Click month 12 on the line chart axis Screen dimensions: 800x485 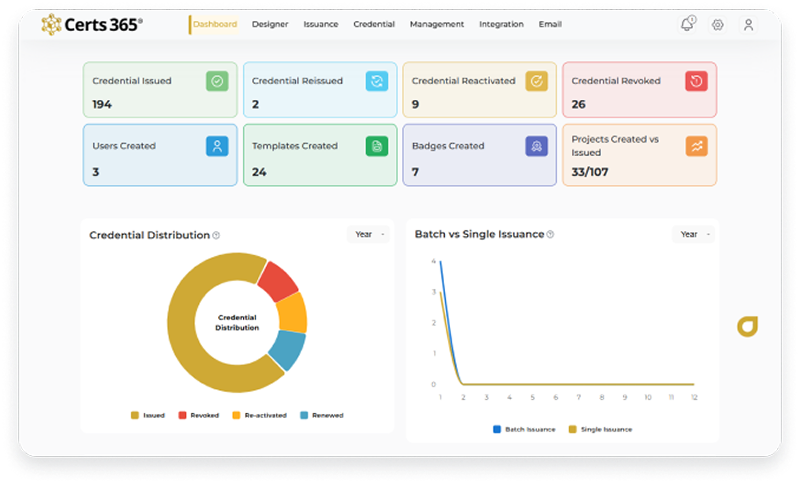(x=694, y=397)
